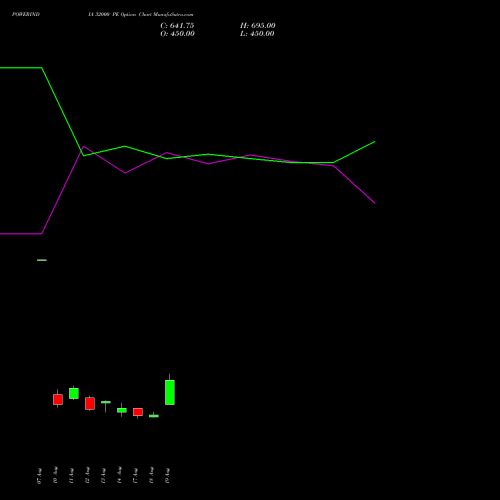Image resolution: width=500 pixels, height=500 pixels.
Task: Select the small green candle for 14 Aug
Action: click(x=122, y=410)
